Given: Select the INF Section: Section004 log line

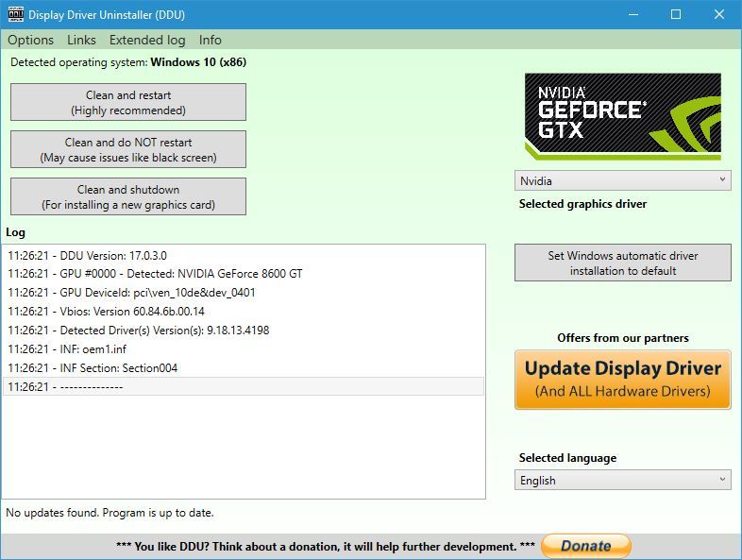Looking at the screenshot, I should pyautogui.click(x=244, y=367).
